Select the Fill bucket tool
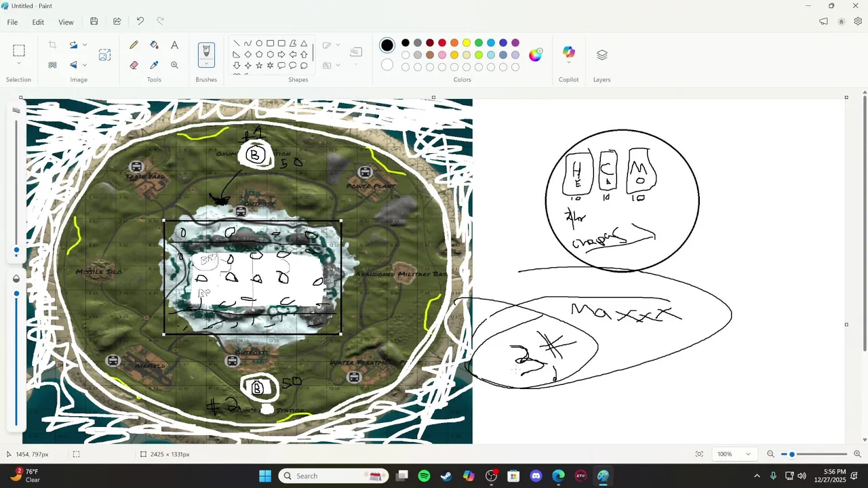Image resolution: width=868 pixels, height=488 pixels. click(154, 45)
